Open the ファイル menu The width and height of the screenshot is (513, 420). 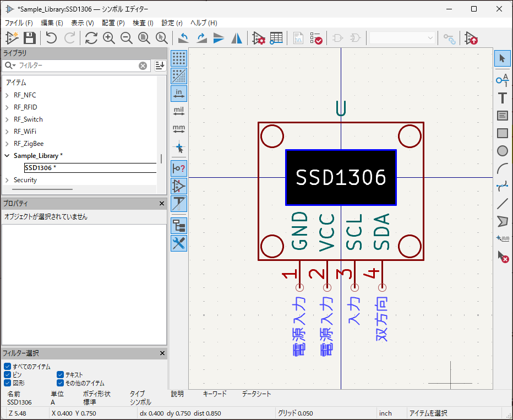tap(19, 23)
